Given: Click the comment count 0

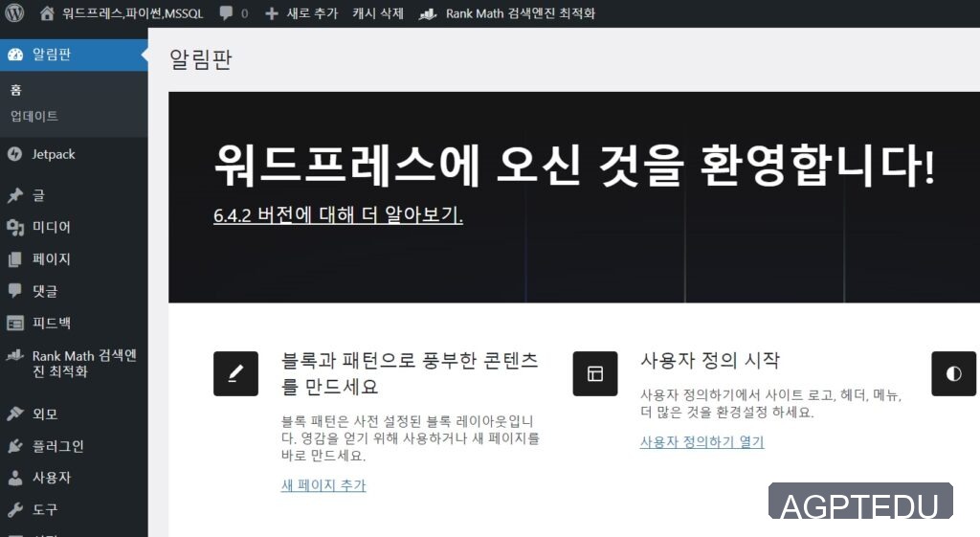Looking at the screenshot, I should (x=244, y=13).
